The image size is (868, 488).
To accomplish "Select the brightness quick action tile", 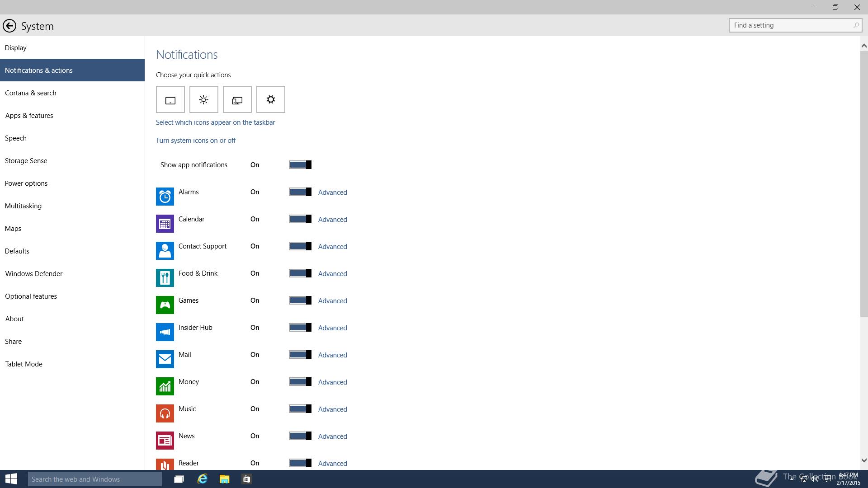I will click(204, 99).
